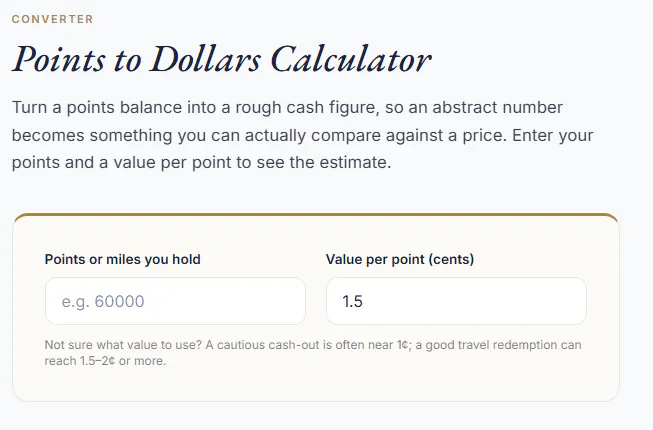Place cursor on the 1.5 value
This screenshot has width=653, height=430.
pos(352,301)
